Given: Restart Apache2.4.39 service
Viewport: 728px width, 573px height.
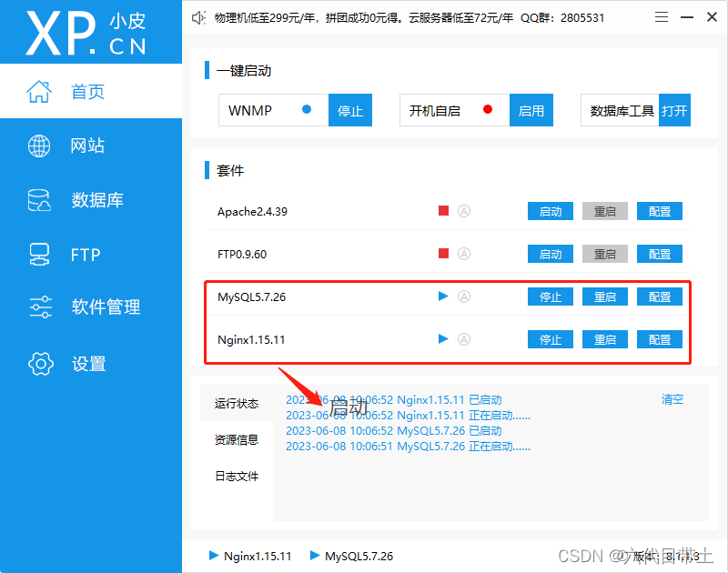Looking at the screenshot, I should pos(605,211).
